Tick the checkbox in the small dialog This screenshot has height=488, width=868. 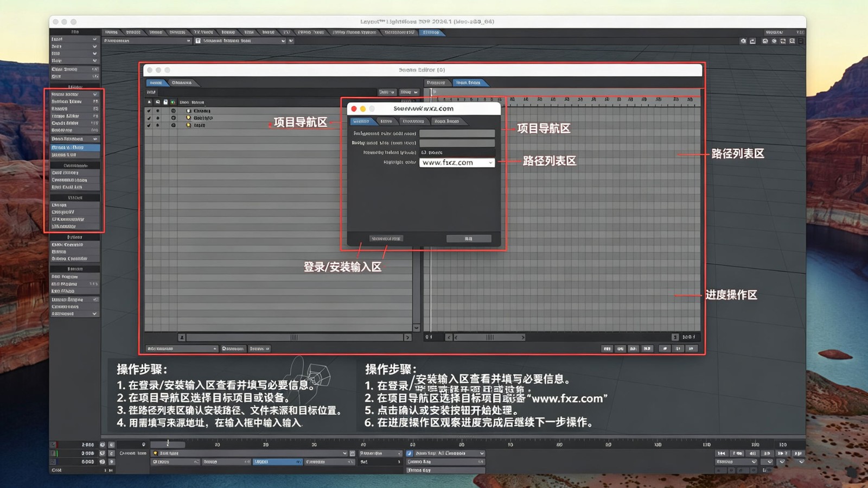424,153
